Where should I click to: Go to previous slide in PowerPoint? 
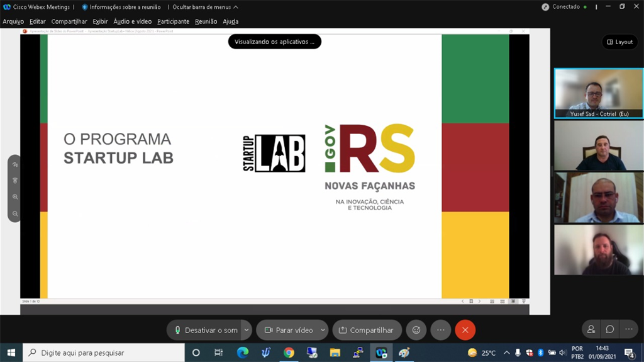point(462,302)
